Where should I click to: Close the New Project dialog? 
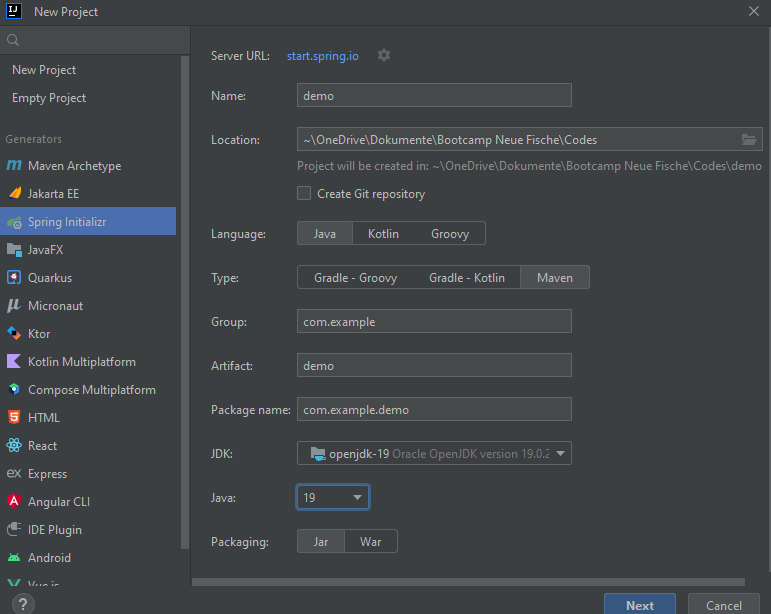tap(754, 11)
